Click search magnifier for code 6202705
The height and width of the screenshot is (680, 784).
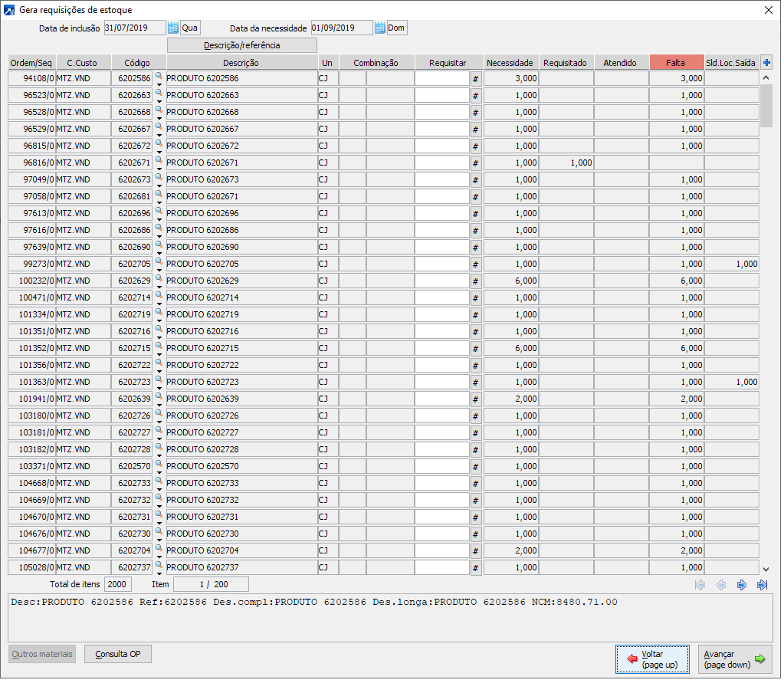pos(159,260)
